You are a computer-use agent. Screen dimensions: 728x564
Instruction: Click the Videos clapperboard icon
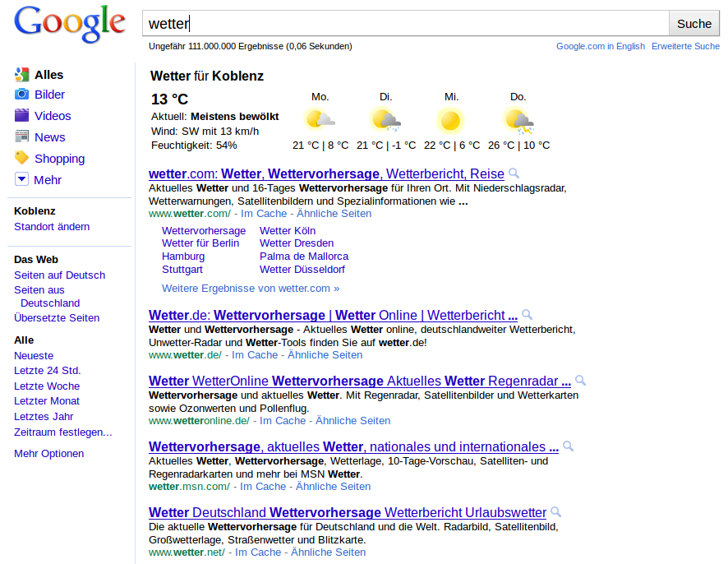pyautogui.click(x=22, y=115)
